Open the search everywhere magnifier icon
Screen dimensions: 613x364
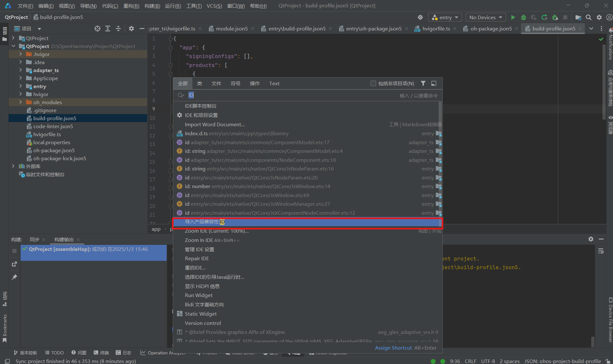click(589, 17)
